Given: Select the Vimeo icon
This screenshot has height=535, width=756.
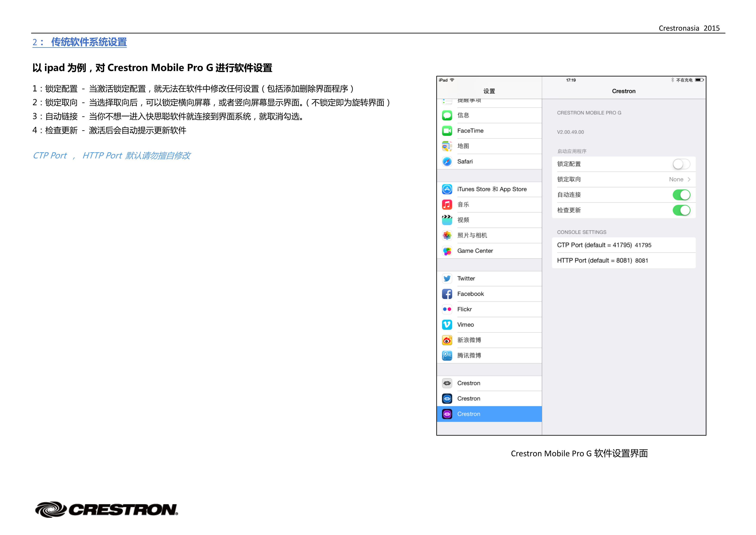Looking at the screenshot, I should [447, 324].
